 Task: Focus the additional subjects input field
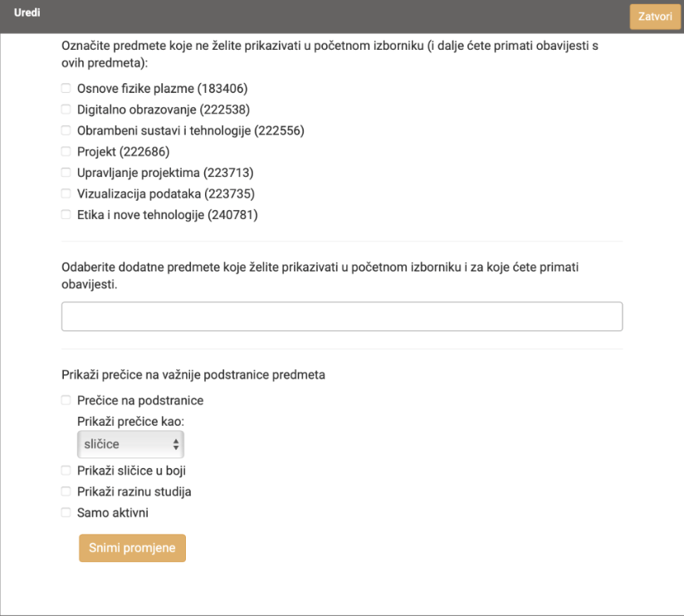pos(342,316)
